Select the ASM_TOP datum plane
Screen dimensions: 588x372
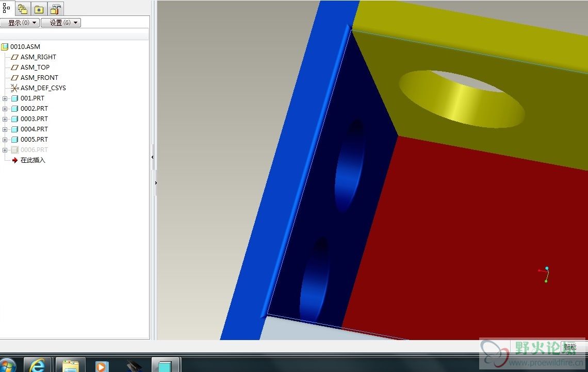tap(35, 67)
